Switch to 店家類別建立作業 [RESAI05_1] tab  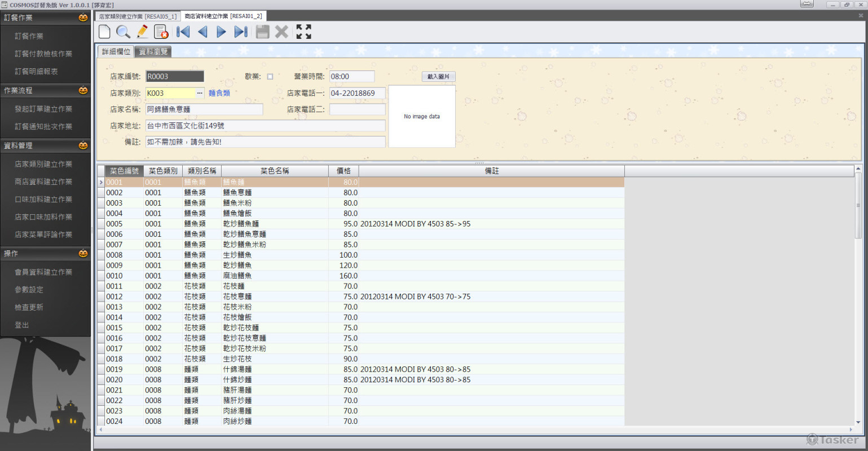click(138, 16)
